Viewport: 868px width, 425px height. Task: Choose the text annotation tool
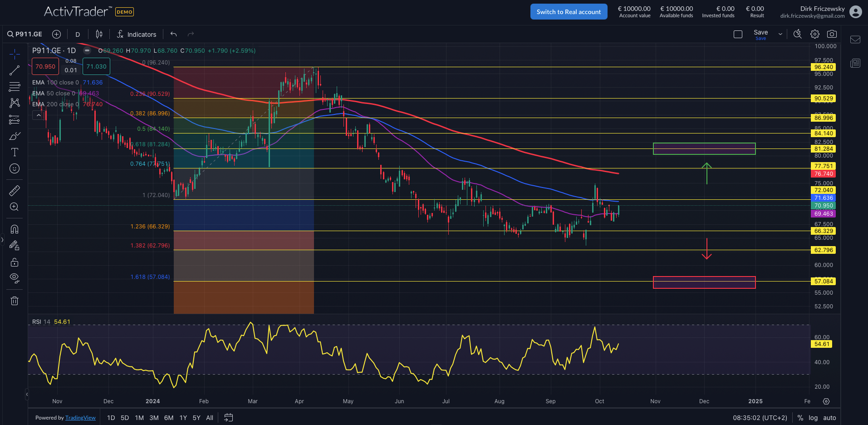pos(15,152)
